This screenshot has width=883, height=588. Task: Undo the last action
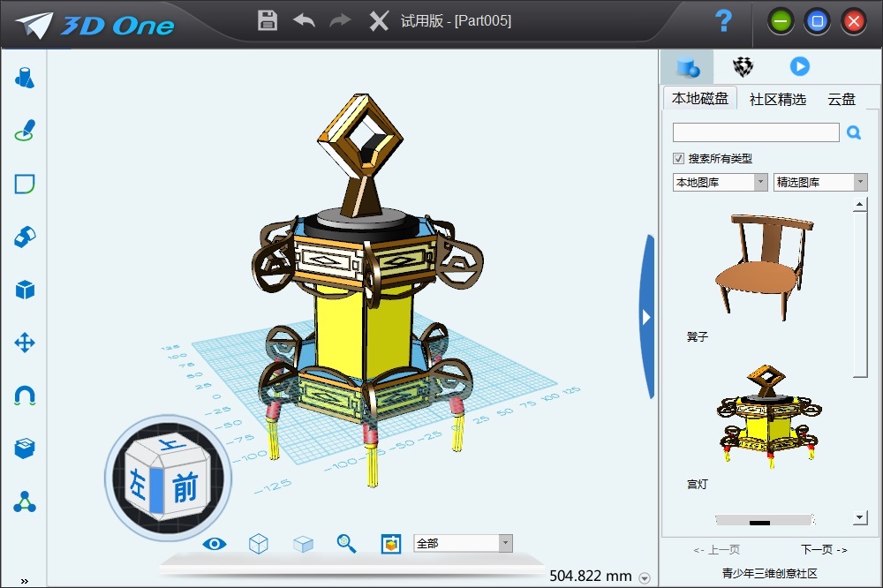(x=304, y=20)
